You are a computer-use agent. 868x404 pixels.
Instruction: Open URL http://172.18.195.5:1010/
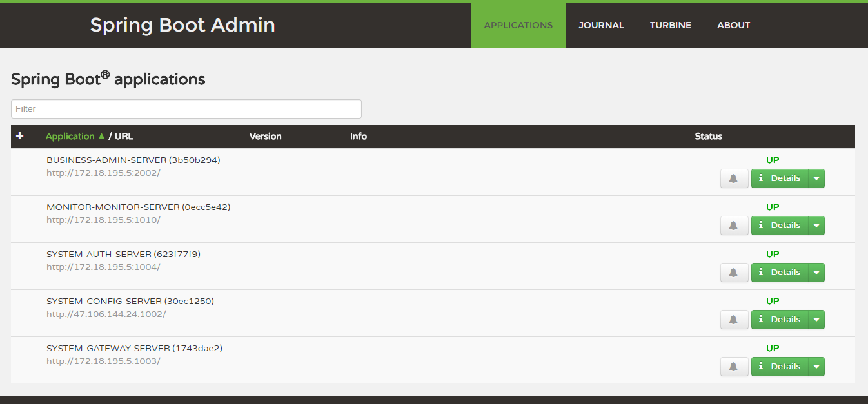(x=103, y=220)
